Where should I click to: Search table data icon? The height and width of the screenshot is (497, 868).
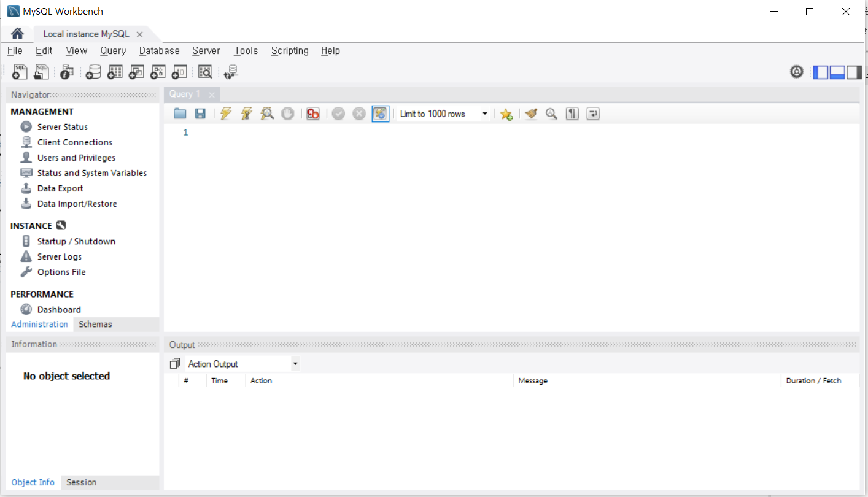205,72
